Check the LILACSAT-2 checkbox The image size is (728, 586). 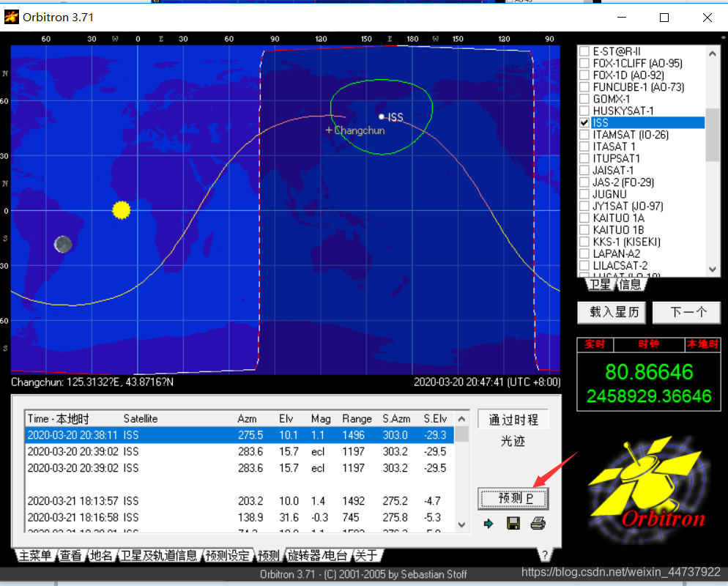584,266
